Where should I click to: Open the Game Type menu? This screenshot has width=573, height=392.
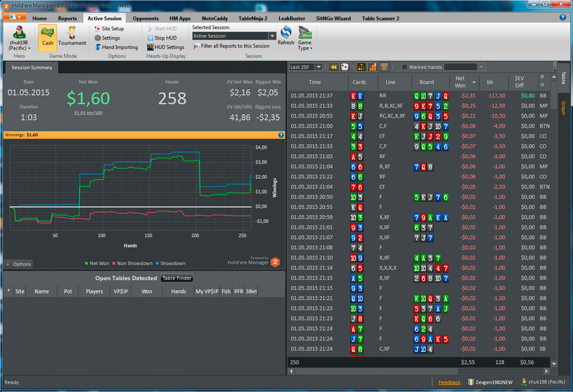click(x=304, y=38)
